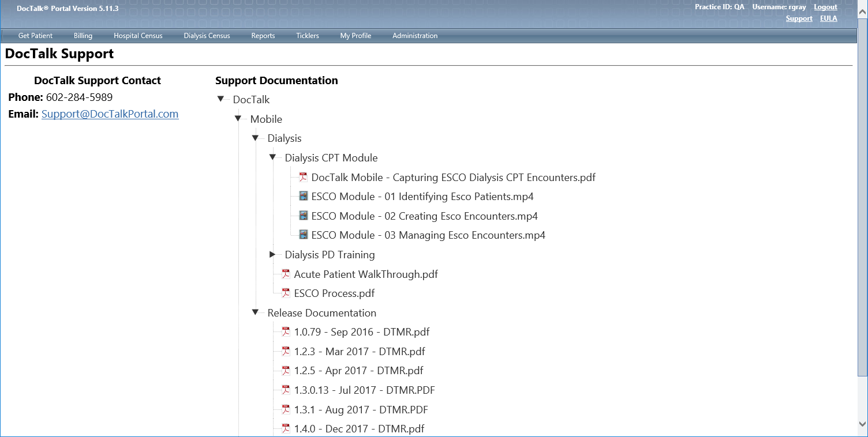Screen dimensions: 868x437
Task: Click video icon for 02 Creating Esco Encounters
Action: (x=303, y=216)
